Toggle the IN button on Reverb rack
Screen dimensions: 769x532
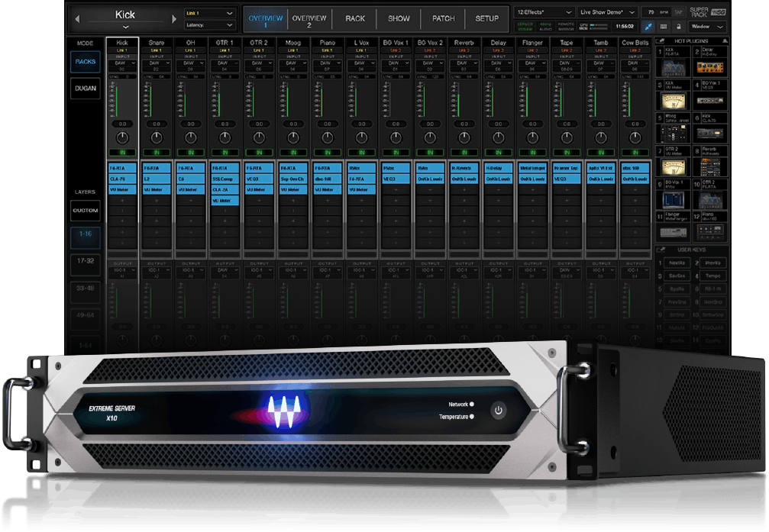[x=464, y=153]
